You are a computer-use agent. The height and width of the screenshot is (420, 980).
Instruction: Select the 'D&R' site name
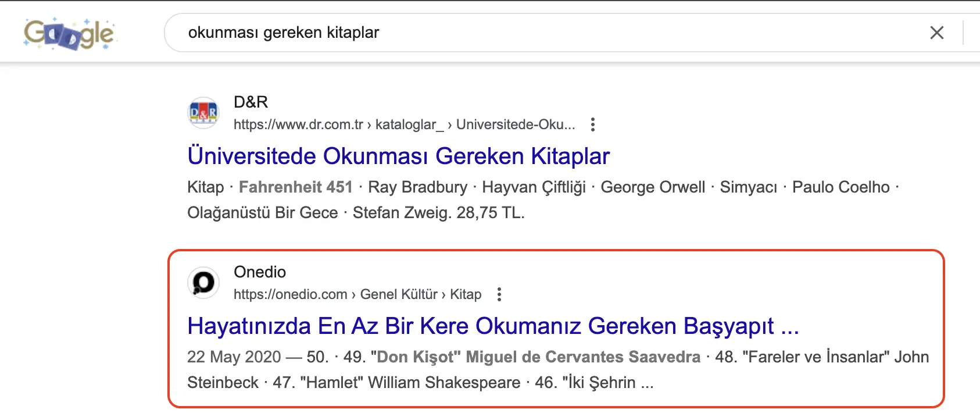pyautogui.click(x=251, y=102)
